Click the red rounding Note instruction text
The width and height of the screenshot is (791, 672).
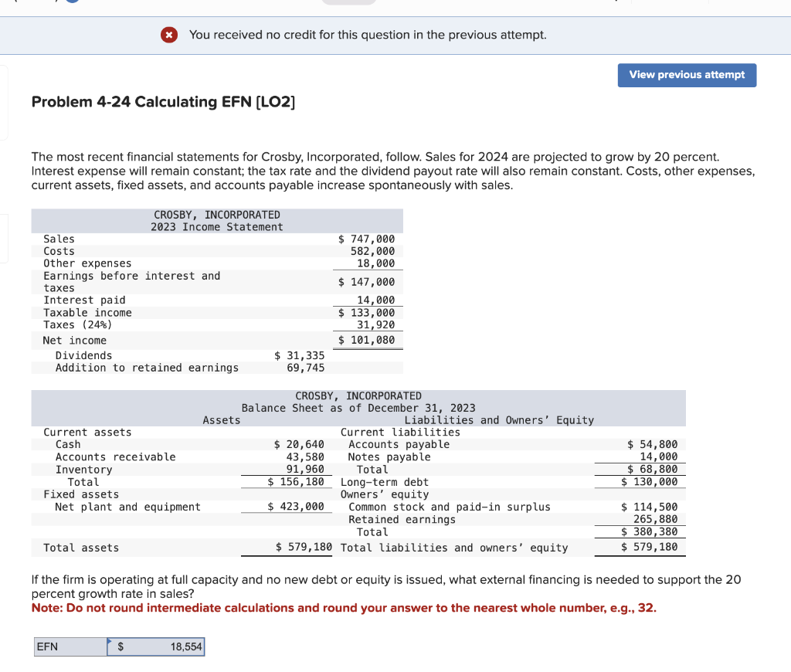[344, 608]
